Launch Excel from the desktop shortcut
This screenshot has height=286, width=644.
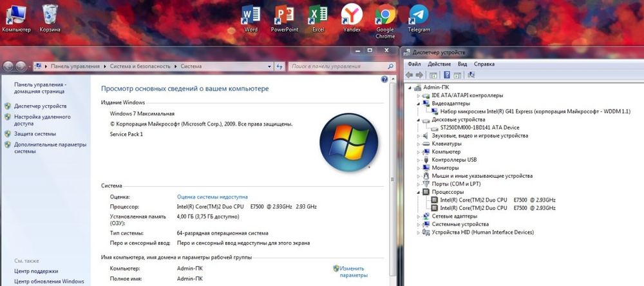click(318, 19)
